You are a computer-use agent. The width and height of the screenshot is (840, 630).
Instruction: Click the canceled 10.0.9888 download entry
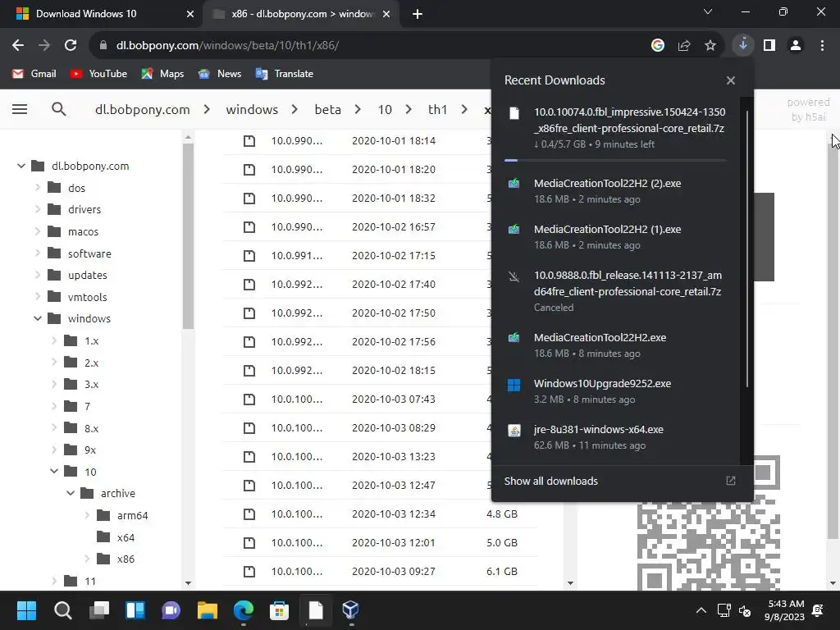pos(615,291)
